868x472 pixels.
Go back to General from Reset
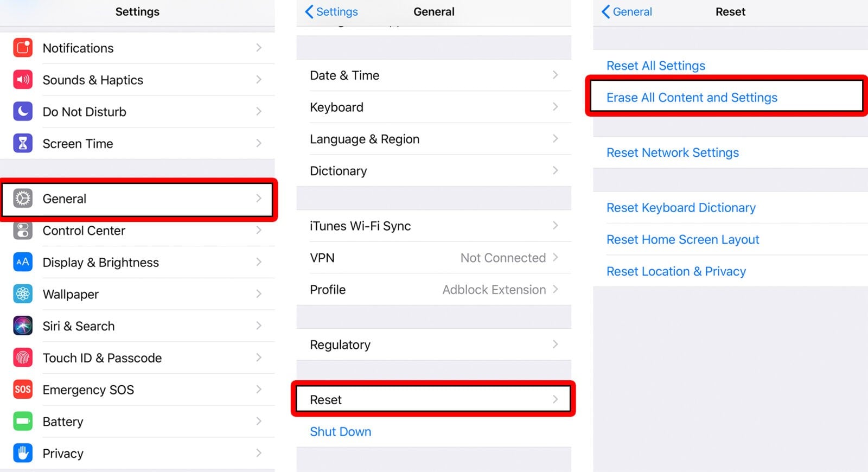(627, 12)
